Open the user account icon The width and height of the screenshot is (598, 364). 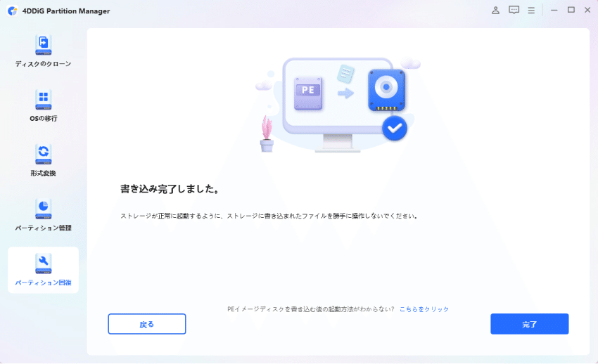(x=495, y=11)
